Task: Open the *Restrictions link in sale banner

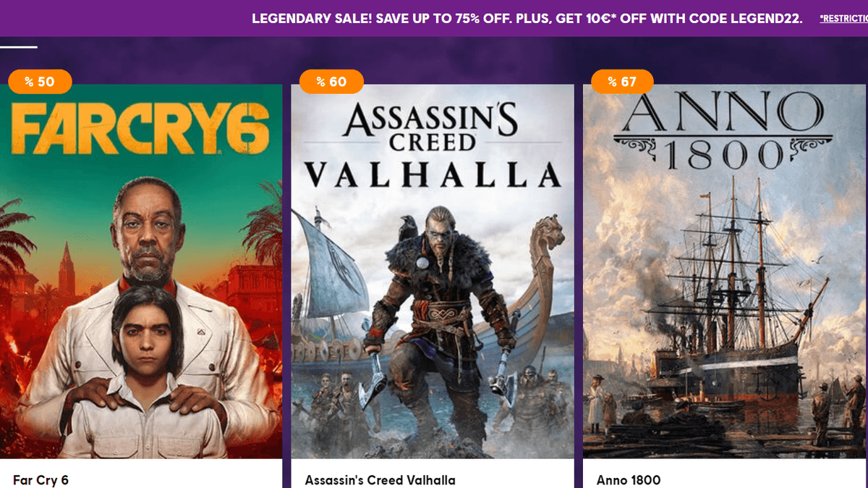Action: pos(843,19)
